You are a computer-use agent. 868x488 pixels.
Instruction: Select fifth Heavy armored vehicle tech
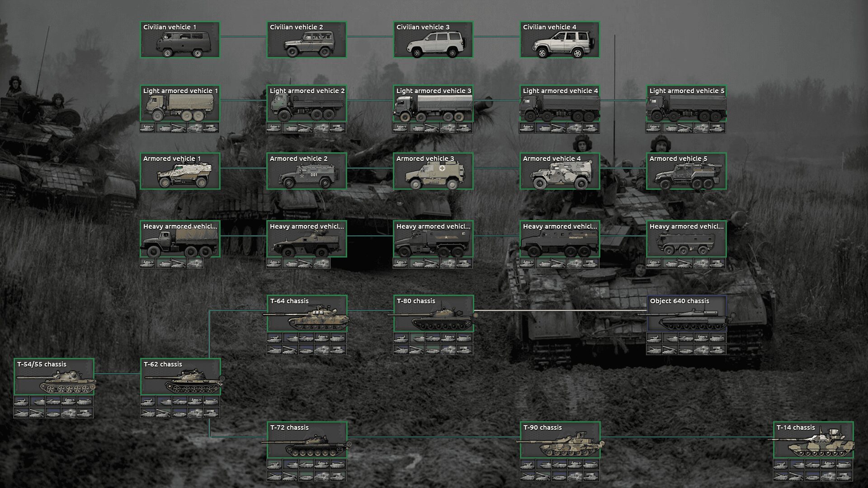pyautogui.click(x=686, y=239)
